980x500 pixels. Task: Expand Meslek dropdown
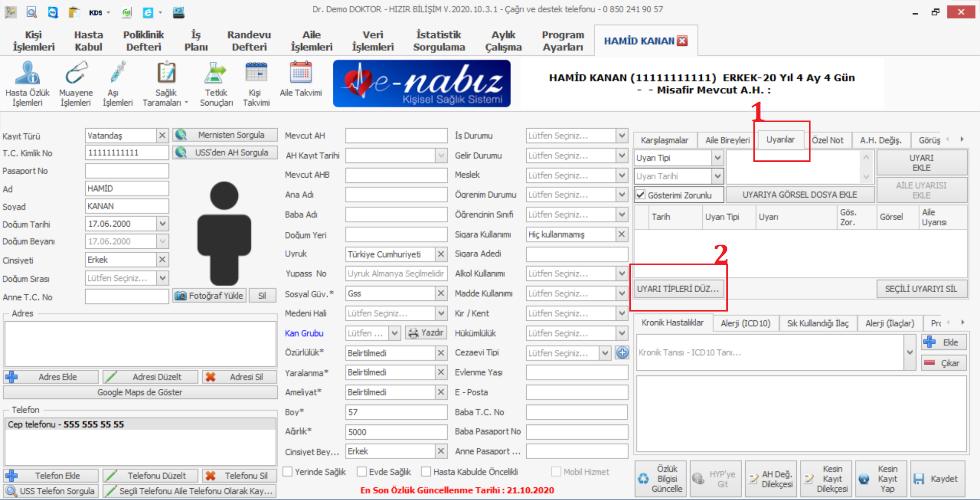click(x=622, y=175)
